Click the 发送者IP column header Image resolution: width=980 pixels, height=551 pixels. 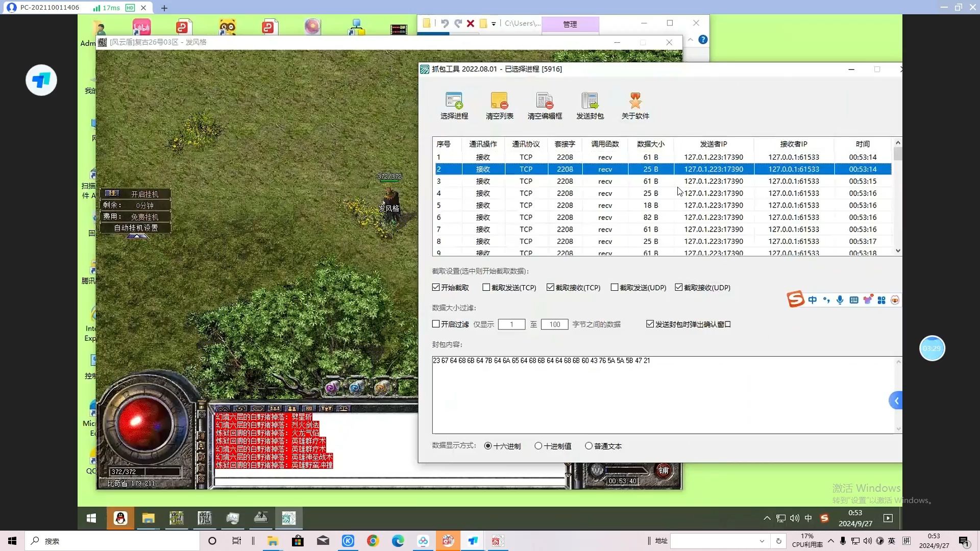point(714,144)
